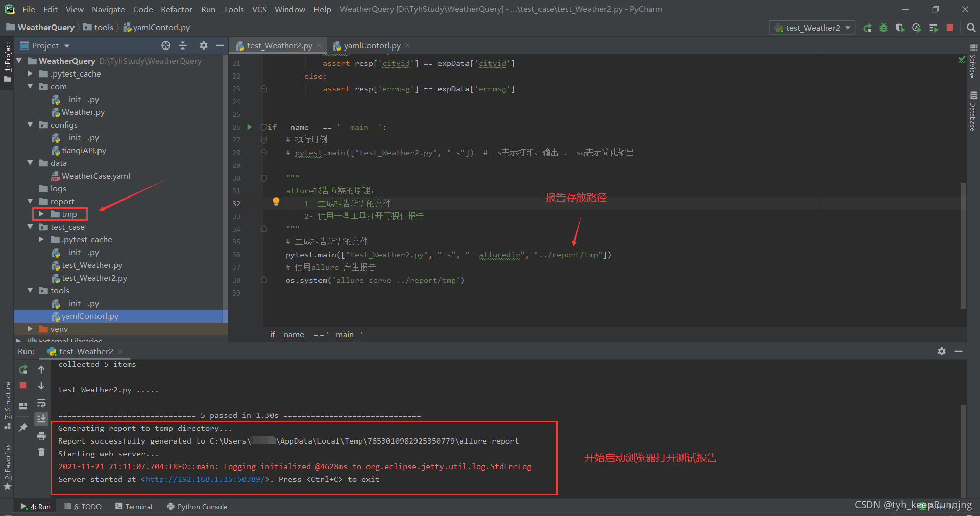This screenshot has height=516, width=980.
Task: Click the 4: Run tool window button
Action: [36, 507]
